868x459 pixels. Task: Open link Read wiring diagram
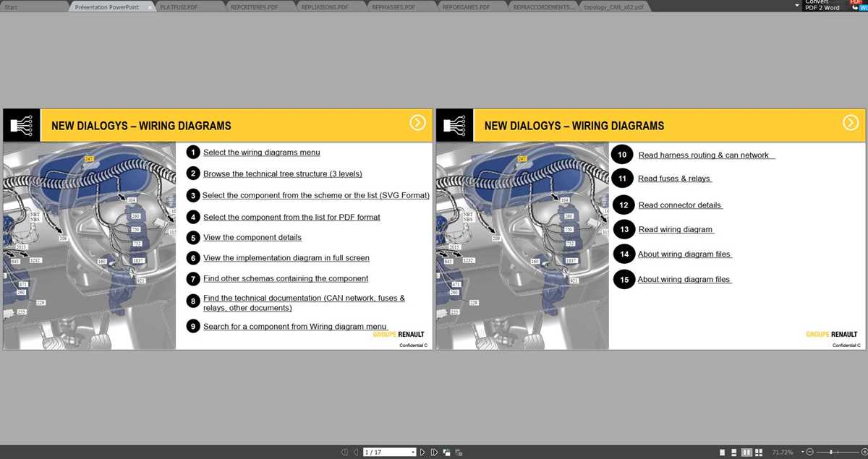click(x=676, y=229)
